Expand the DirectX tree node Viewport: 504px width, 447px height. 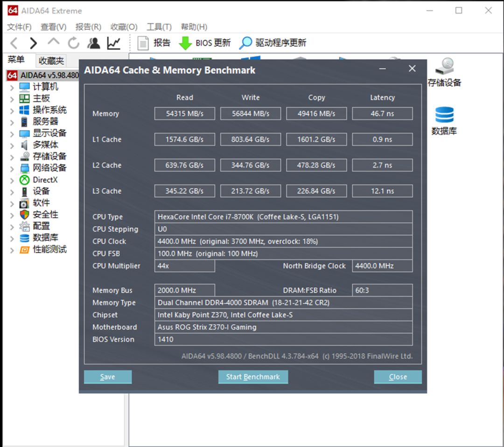click(x=12, y=180)
